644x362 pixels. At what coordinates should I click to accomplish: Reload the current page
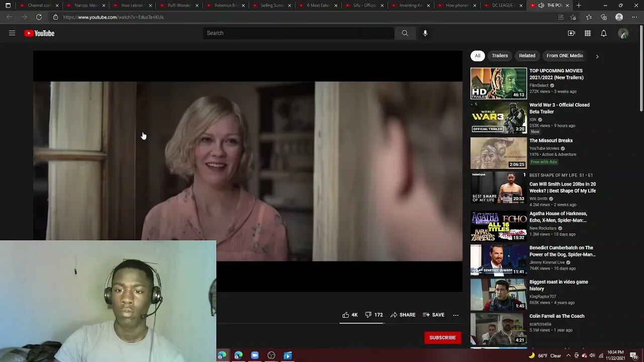(x=39, y=17)
